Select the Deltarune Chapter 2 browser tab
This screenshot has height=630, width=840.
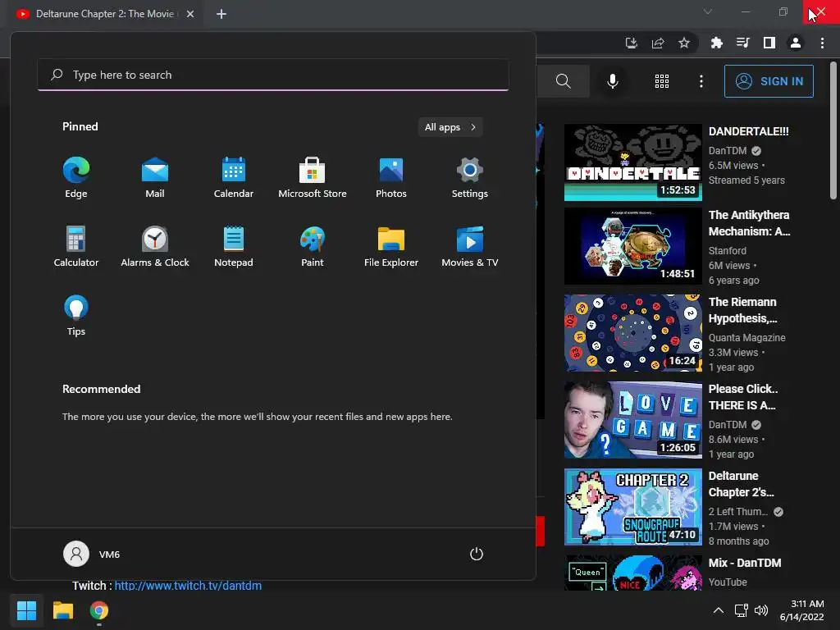tap(105, 14)
